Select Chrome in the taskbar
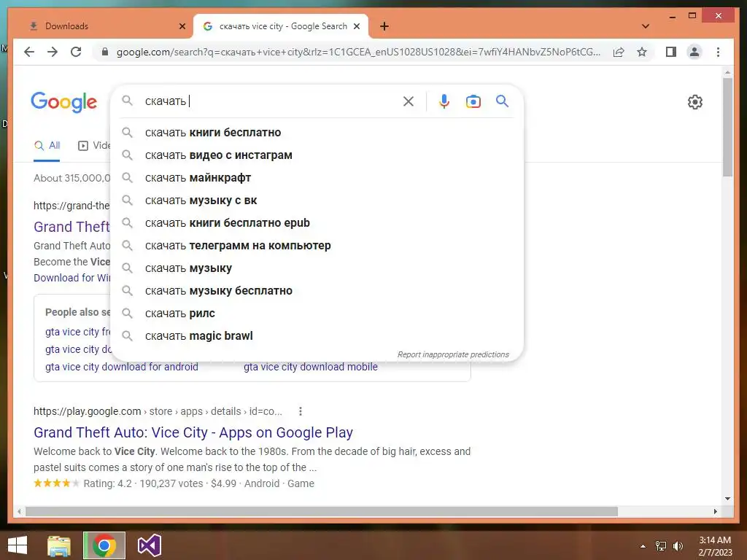 104,545
